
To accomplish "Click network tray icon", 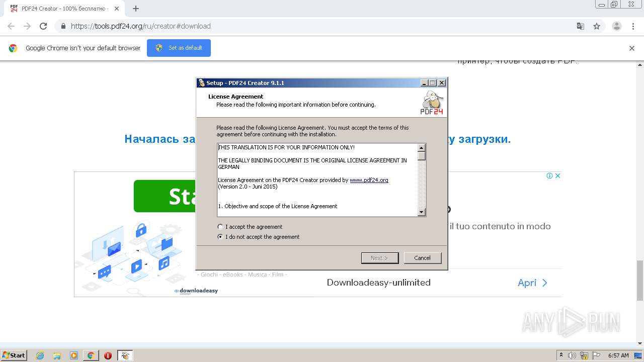I will click(x=584, y=355).
